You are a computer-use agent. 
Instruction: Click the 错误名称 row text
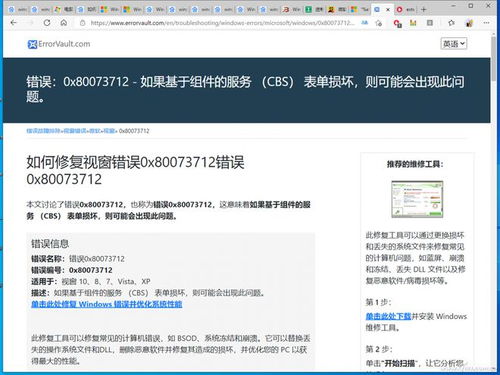point(78,259)
